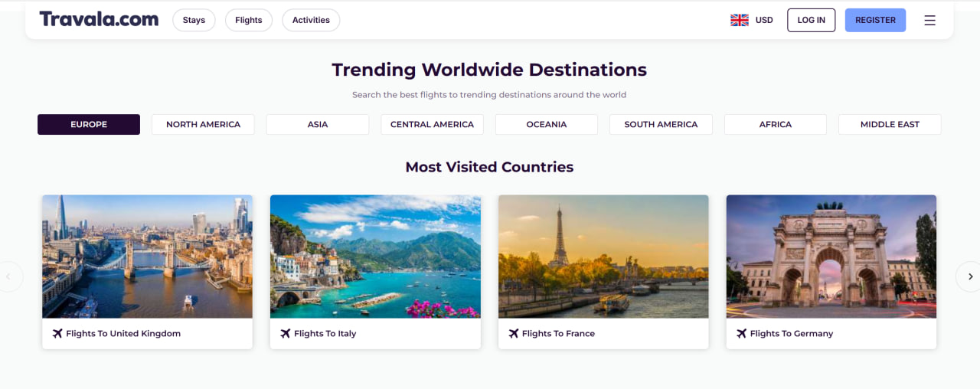Open the USD currency selector
This screenshot has width=980, height=389.
(764, 20)
